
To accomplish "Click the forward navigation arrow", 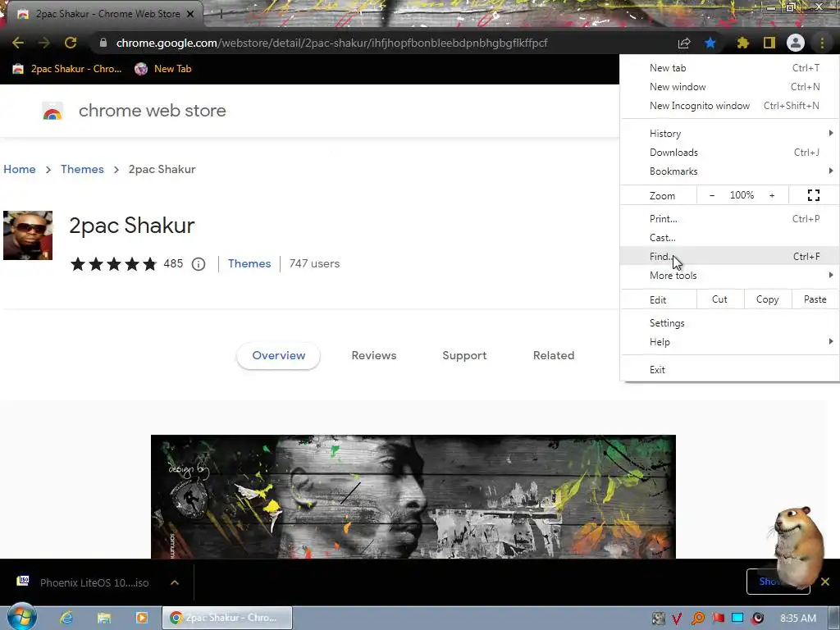I will tap(44, 43).
